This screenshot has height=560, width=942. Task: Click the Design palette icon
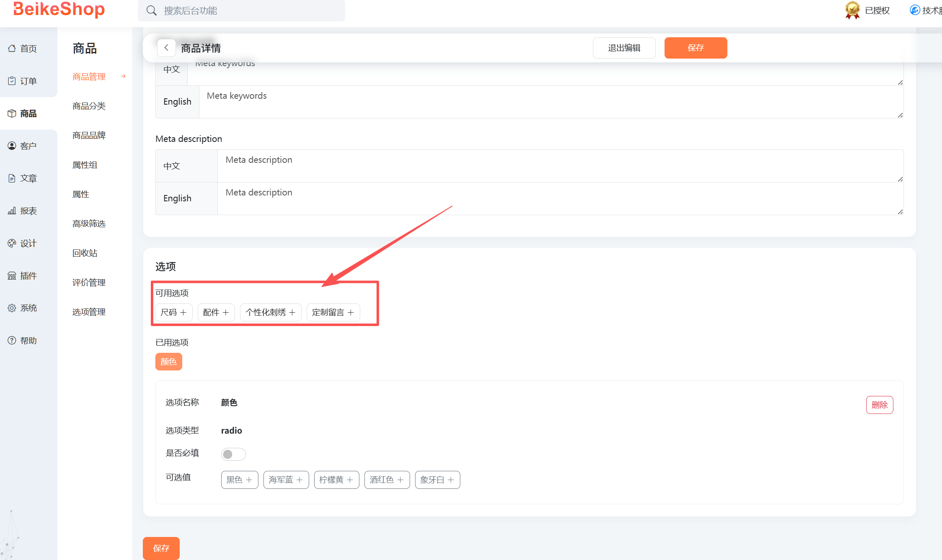[x=12, y=243]
